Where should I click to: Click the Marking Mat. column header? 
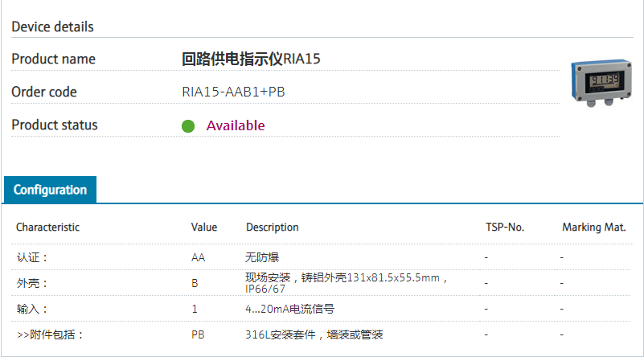[593, 228]
